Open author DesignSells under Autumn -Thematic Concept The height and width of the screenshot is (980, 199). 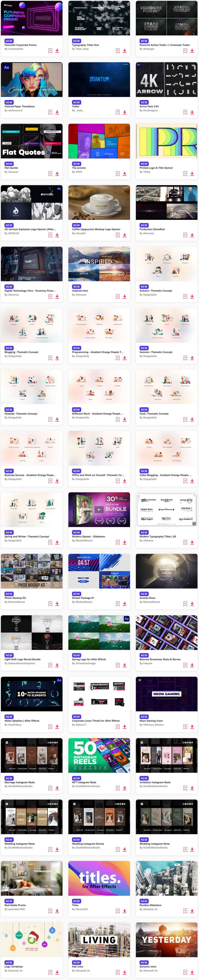[x=149, y=295]
